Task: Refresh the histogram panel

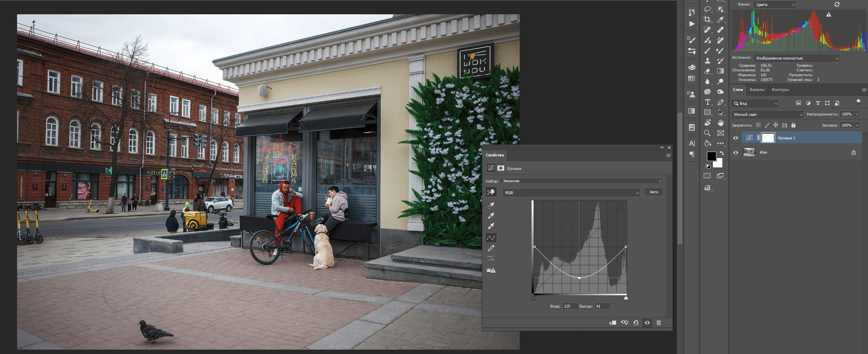Action: (837, 4)
